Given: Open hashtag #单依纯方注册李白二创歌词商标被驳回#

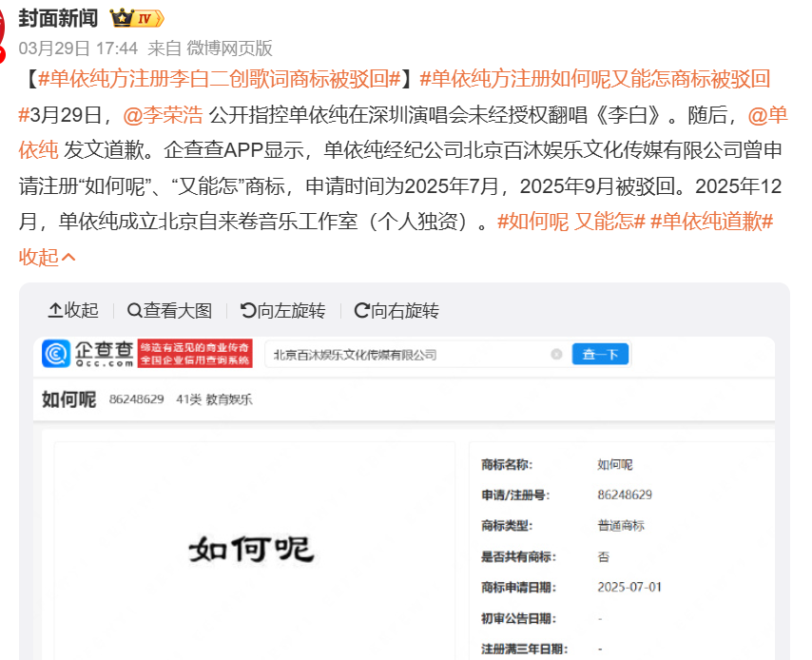Looking at the screenshot, I should 220,79.
